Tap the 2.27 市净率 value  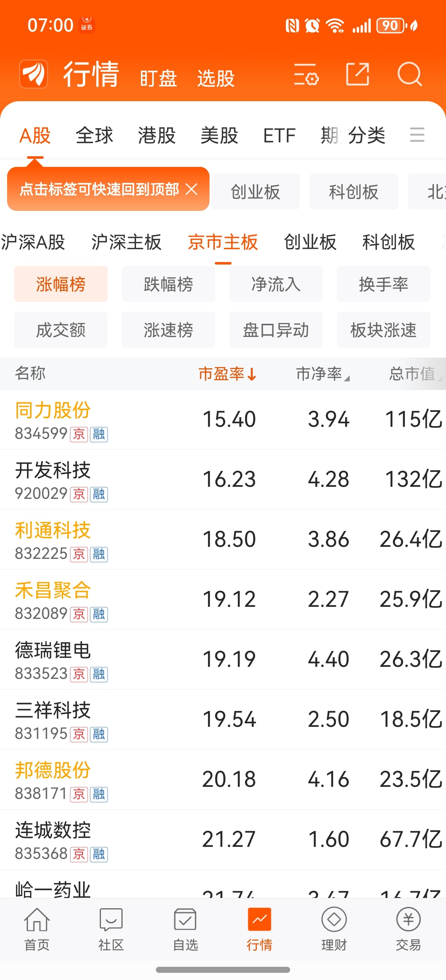pyautogui.click(x=328, y=599)
